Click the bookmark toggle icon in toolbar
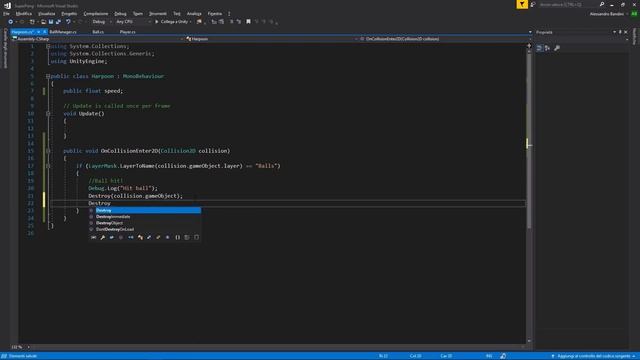Screen dimensions: 640x360 [x=248, y=22]
